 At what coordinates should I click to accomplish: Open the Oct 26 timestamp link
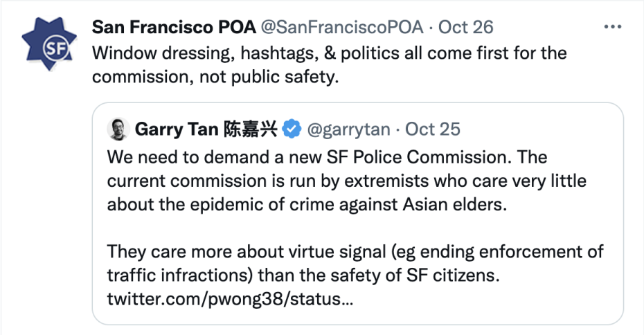466,27
